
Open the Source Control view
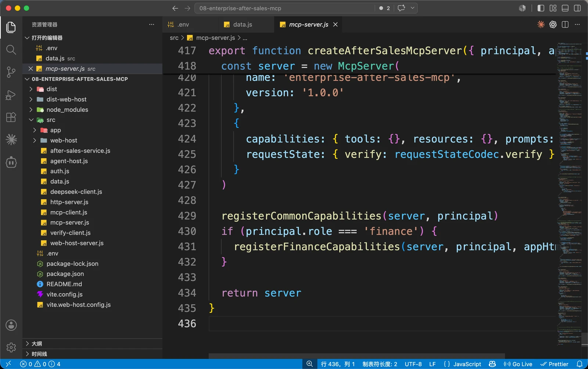pyautogui.click(x=11, y=72)
